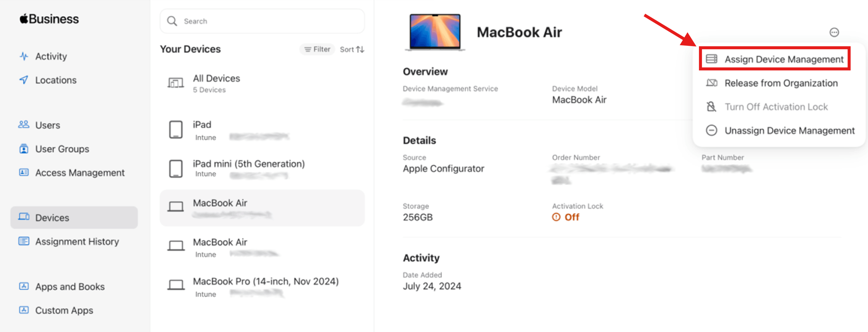Screen dimensions: 868x332
Task: Open the Users section
Action: pos(47,125)
